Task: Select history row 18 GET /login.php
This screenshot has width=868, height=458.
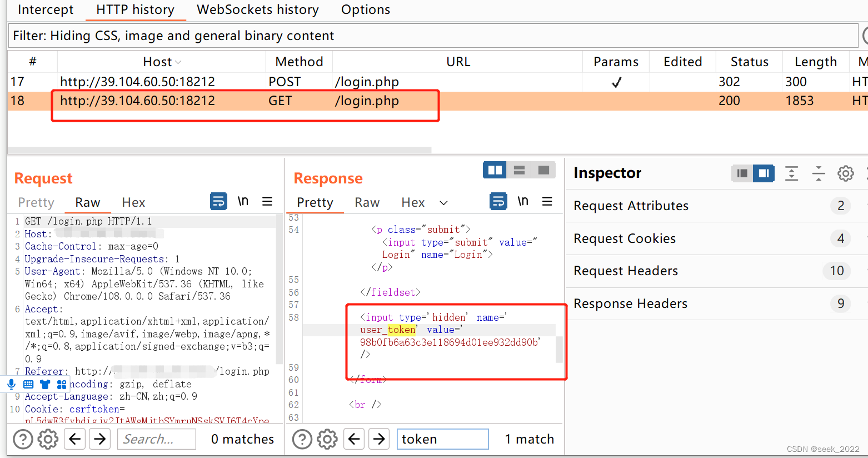Action: 437,101
